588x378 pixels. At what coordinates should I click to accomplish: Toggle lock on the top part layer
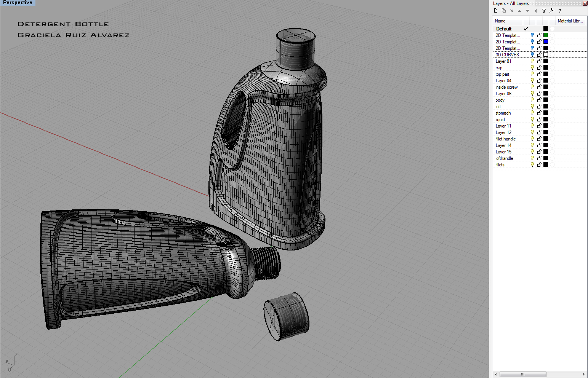click(539, 74)
